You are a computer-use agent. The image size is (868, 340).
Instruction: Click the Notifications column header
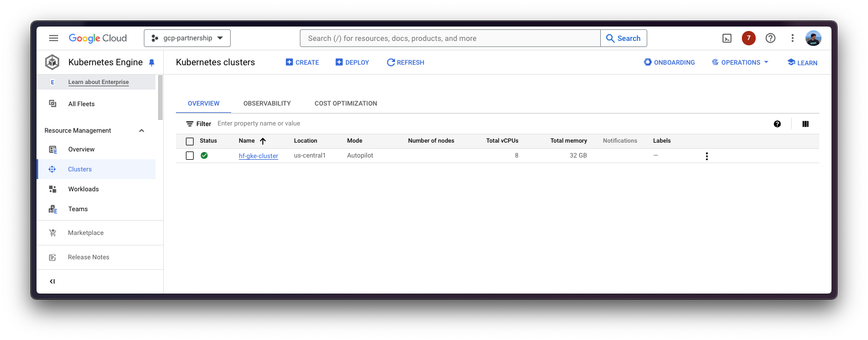(x=620, y=141)
